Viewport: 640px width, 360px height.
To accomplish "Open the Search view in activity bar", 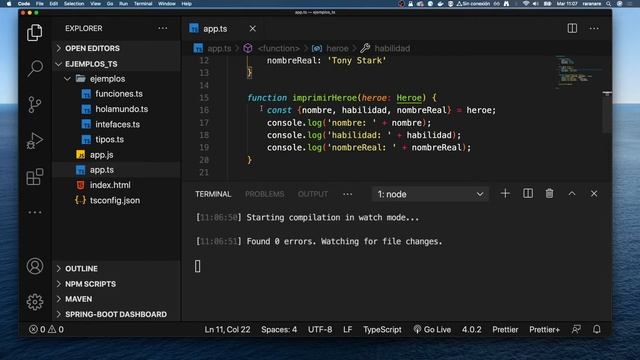I will tap(35, 68).
